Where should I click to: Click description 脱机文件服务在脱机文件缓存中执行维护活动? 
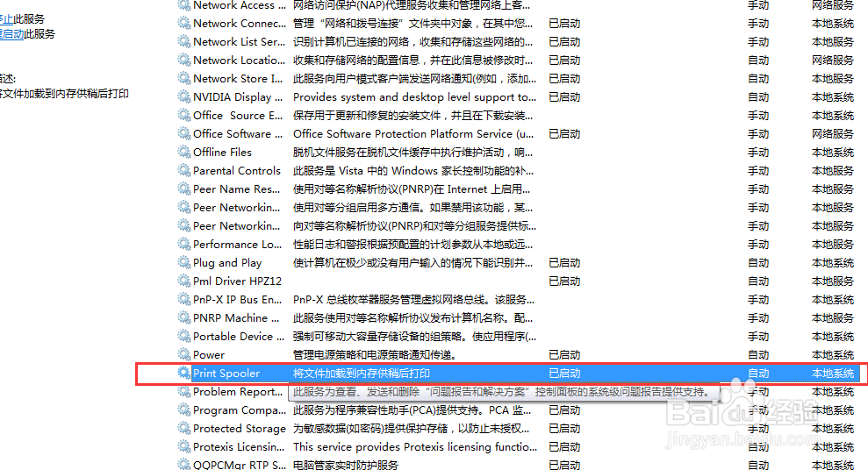click(413, 152)
